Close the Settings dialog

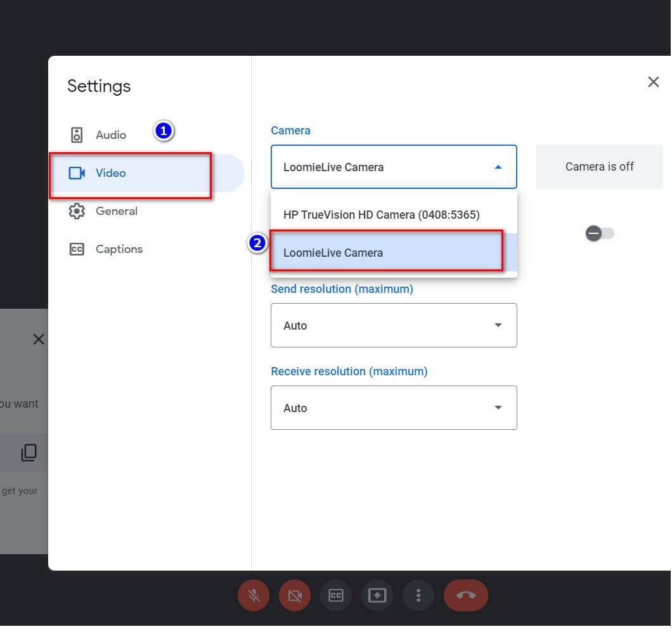pyautogui.click(x=653, y=82)
